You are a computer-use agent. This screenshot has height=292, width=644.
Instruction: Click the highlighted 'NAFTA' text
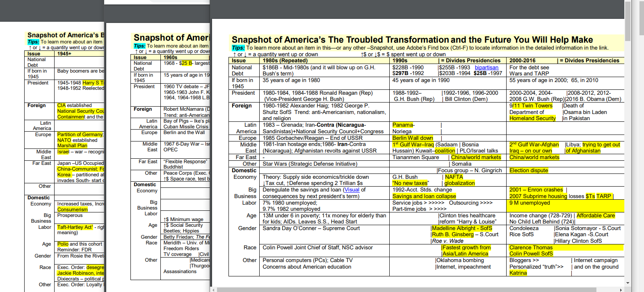454,177
